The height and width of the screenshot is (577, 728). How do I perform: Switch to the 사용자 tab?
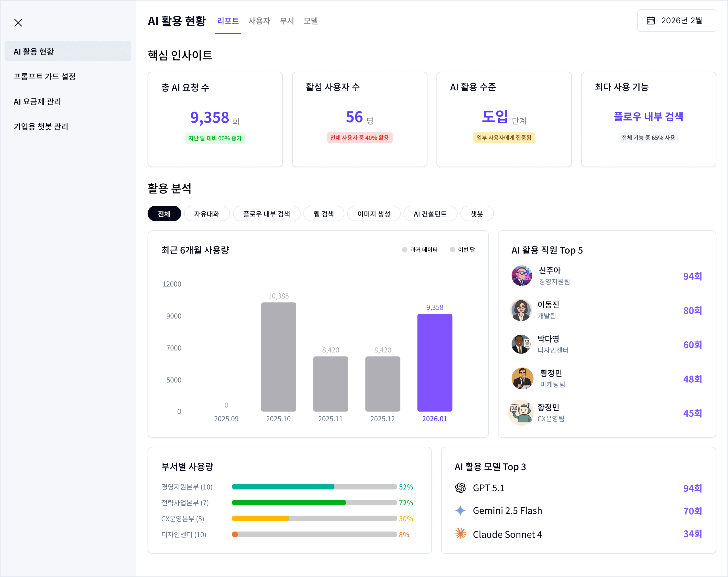tap(259, 21)
